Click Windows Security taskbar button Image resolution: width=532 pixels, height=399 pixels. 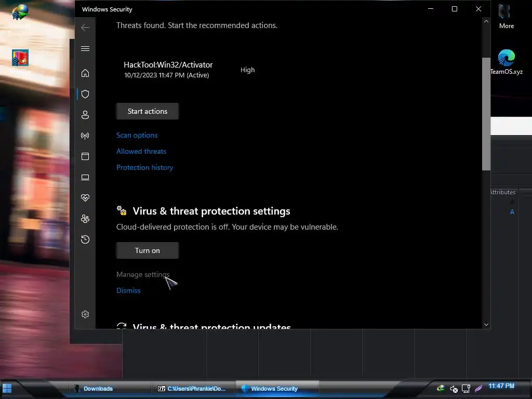pos(277,389)
